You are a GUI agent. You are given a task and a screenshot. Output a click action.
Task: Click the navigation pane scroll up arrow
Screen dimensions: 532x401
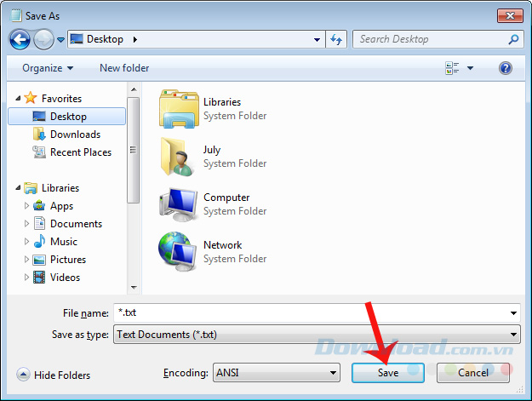(134, 89)
